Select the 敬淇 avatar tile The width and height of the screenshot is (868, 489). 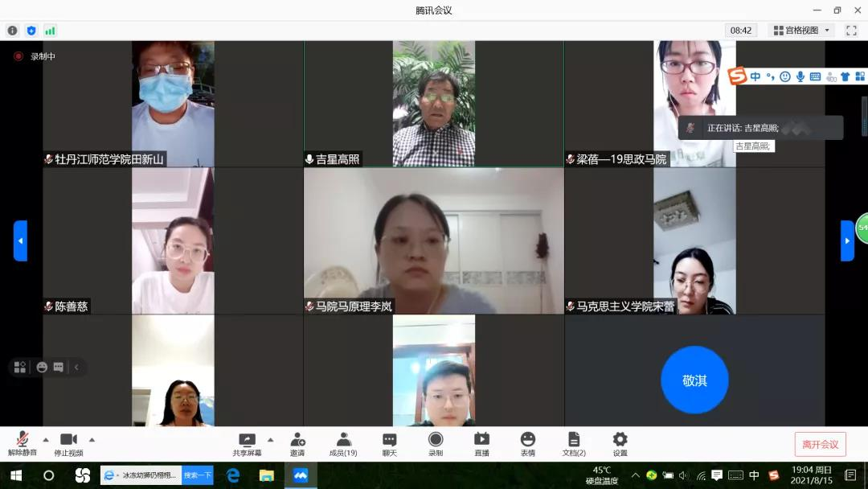(694, 380)
